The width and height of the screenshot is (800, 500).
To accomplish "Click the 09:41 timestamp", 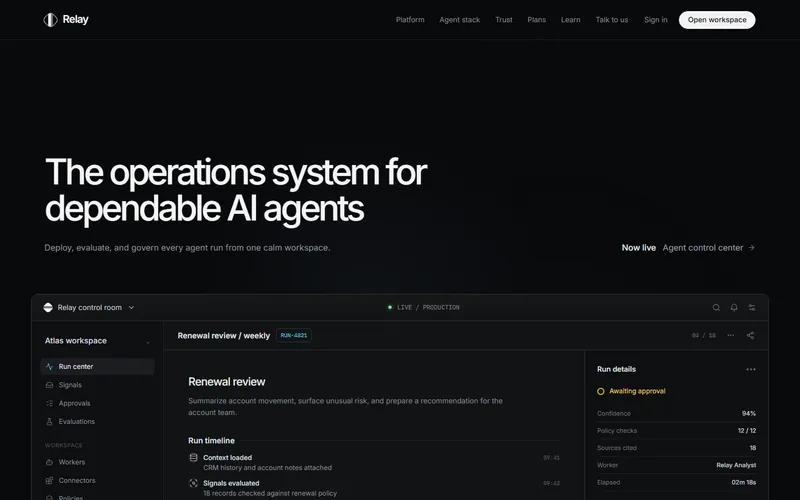I will tap(552, 458).
